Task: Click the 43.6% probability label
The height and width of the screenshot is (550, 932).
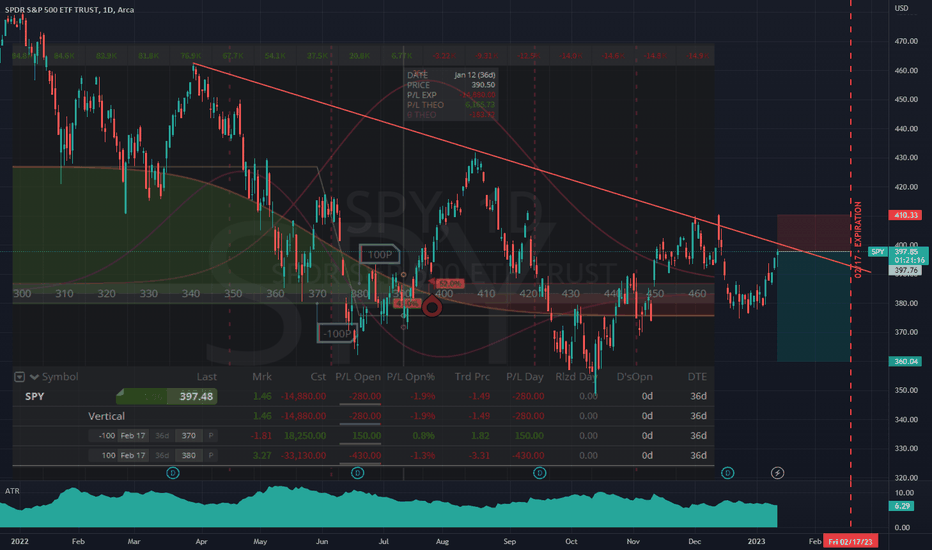Action: (407, 304)
